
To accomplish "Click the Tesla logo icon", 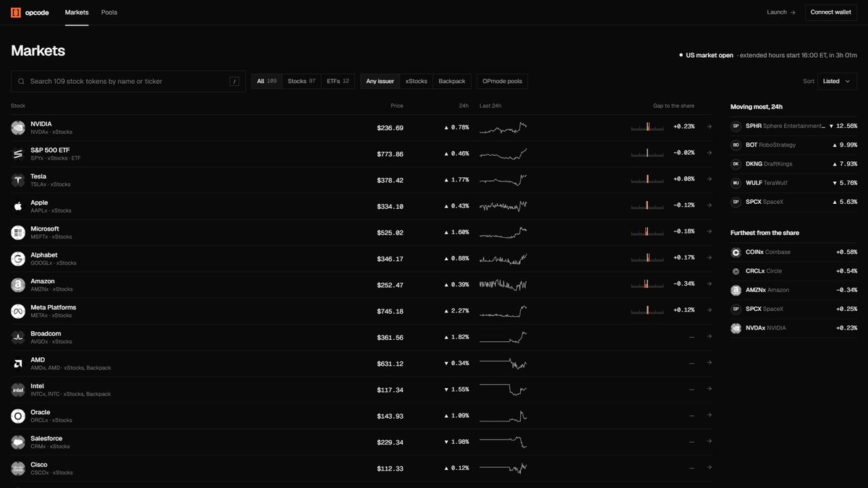I will tap(18, 180).
